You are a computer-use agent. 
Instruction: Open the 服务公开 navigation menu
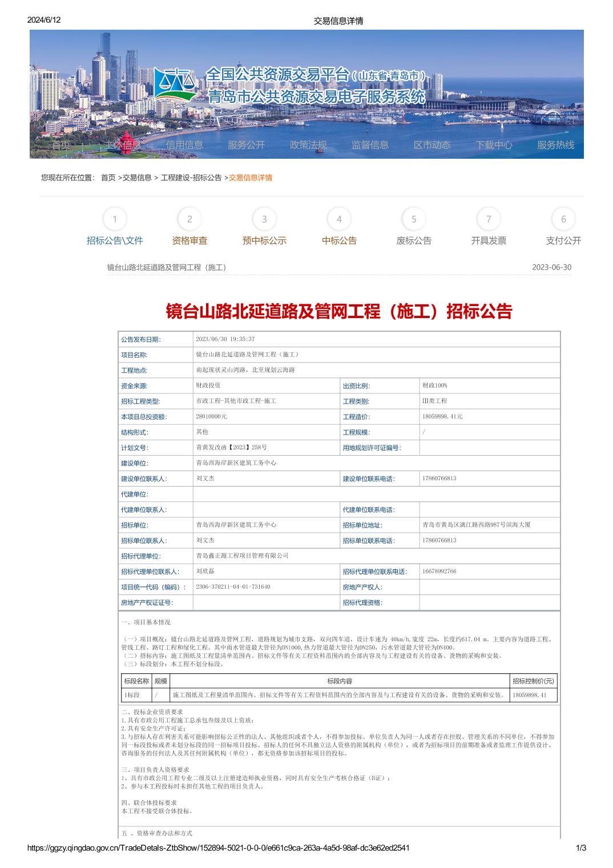click(246, 145)
